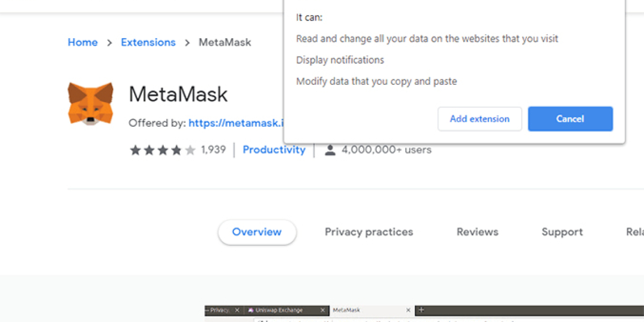Switch to the Privacy practices tab
Viewport: 644px width, 322px height.
tap(369, 232)
